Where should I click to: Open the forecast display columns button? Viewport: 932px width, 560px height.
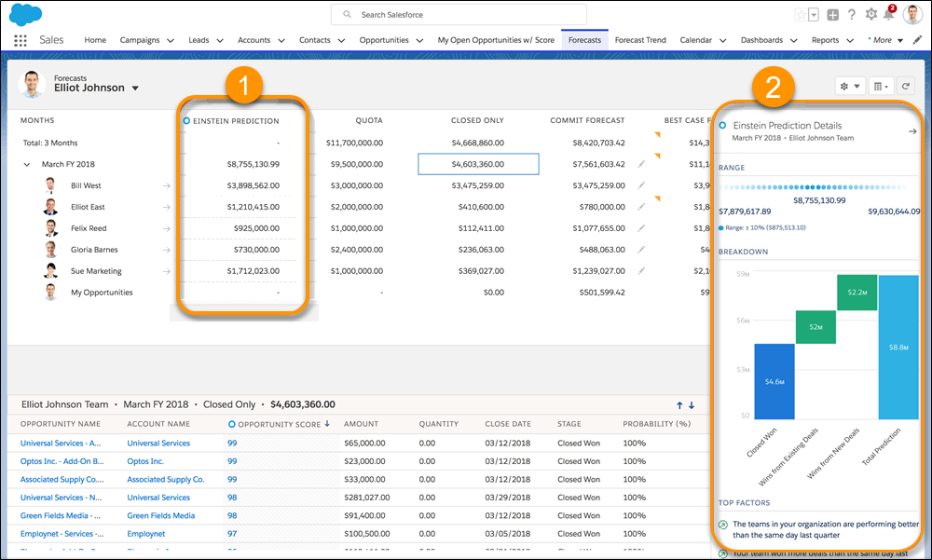[x=881, y=87]
